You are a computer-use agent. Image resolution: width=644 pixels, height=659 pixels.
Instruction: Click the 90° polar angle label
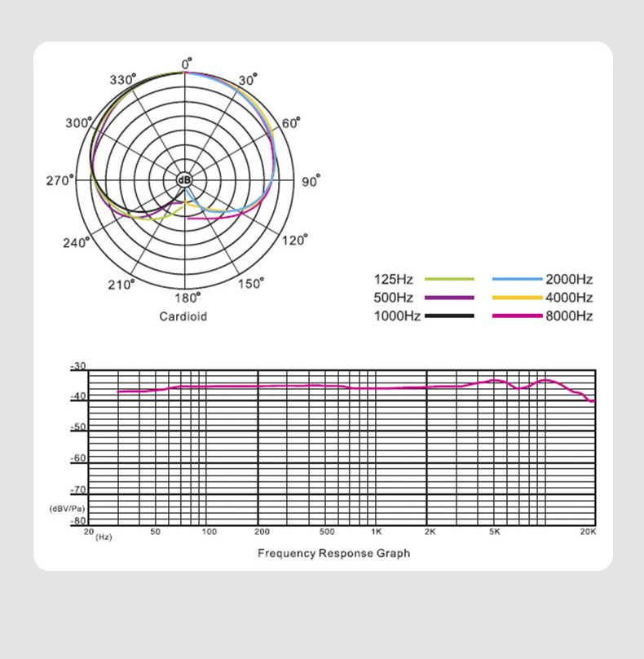(x=311, y=181)
